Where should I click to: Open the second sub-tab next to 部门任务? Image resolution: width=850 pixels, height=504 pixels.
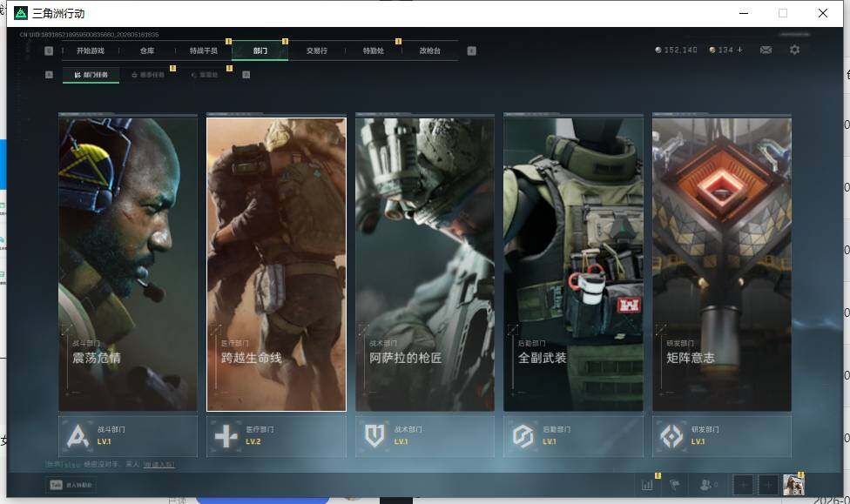(148, 75)
